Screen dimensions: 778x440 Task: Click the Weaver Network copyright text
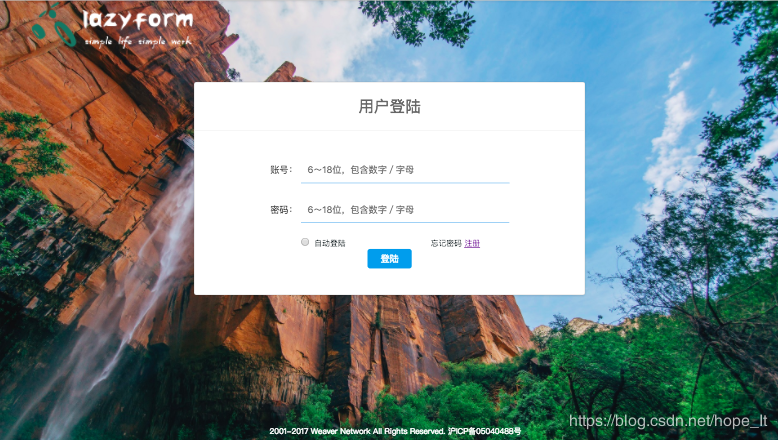pyautogui.click(x=357, y=431)
